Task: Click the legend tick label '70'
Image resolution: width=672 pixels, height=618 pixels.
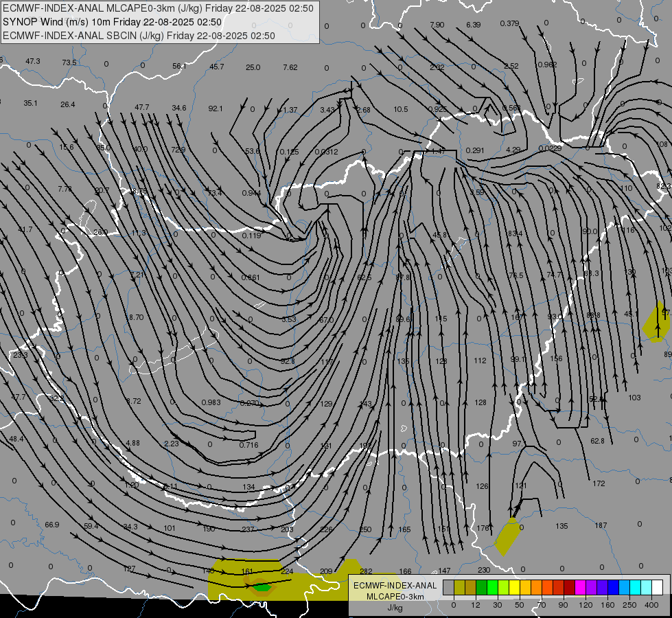Action: pos(542,605)
